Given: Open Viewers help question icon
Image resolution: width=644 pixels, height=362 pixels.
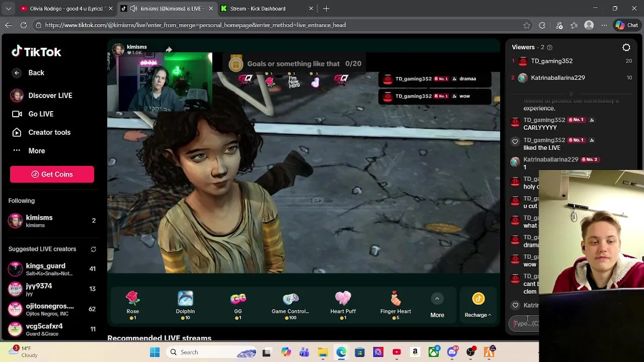Looking at the screenshot, I should coord(549,47).
